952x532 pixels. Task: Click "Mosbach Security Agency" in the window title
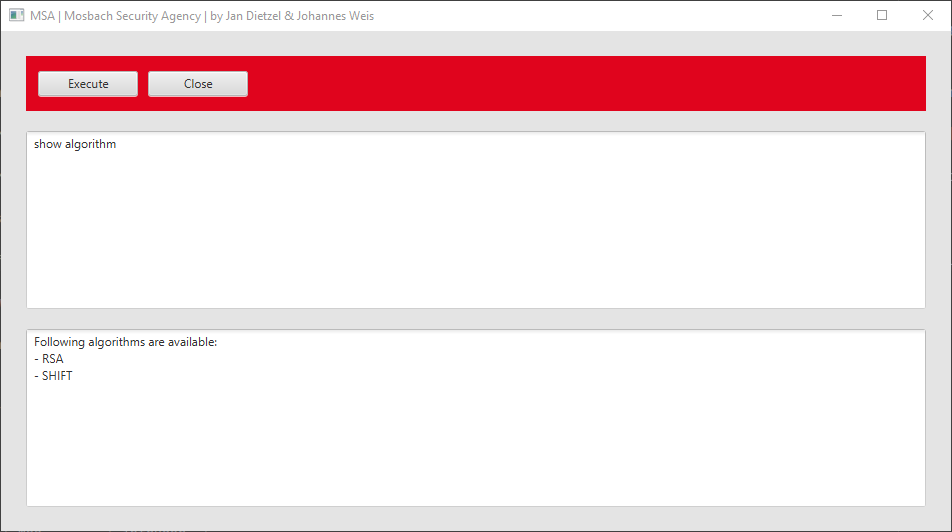(x=132, y=16)
